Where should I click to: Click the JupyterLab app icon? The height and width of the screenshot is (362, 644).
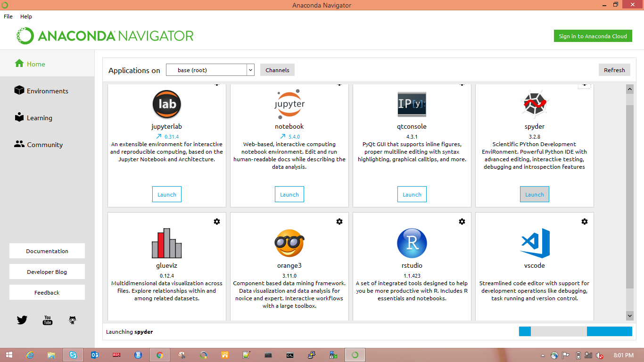click(166, 104)
